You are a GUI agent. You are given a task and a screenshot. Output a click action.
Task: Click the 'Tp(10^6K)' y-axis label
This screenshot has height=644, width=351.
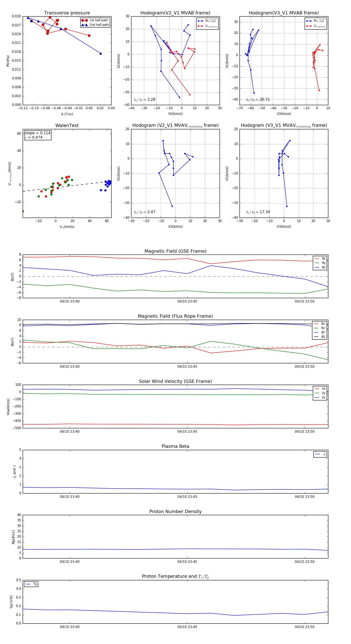11,602
